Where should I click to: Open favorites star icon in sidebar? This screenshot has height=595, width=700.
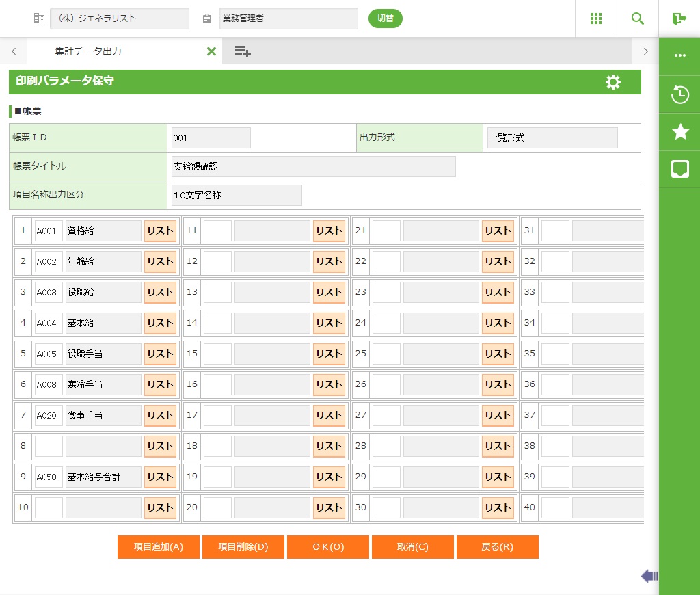[x=680, y=132]
